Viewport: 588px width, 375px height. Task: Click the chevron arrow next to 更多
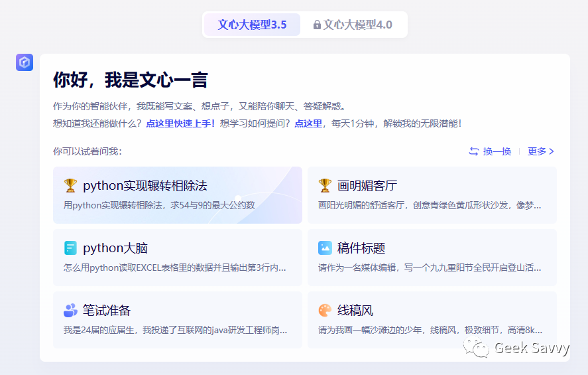552,151
